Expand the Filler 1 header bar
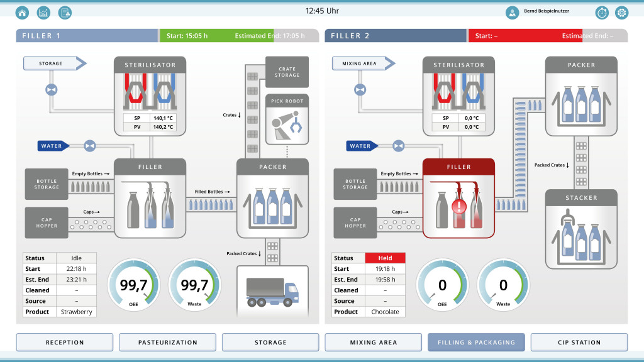644x362 pixels. (x=87, y=36)
